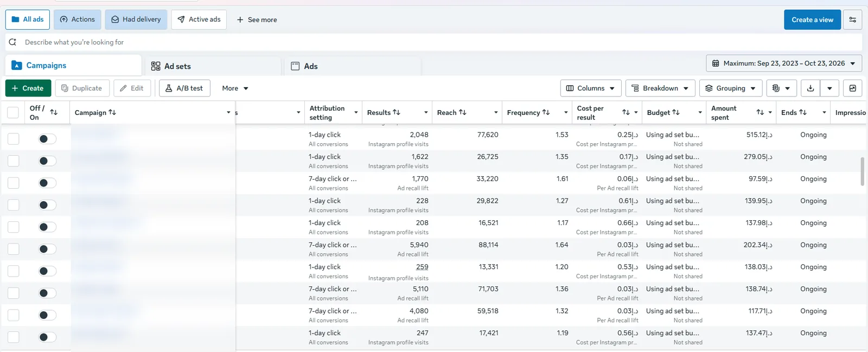Click the charts panel icon at far right

tap(852, 88)
